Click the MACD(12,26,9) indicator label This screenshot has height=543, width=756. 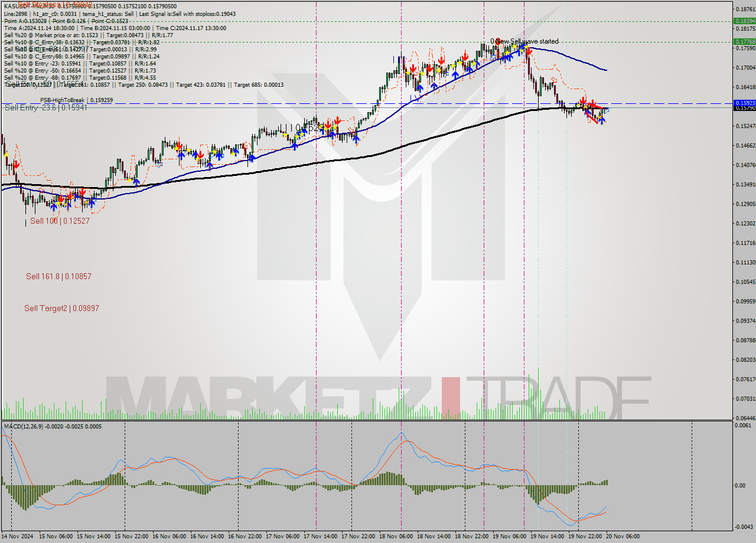click(x=53, y=426)
